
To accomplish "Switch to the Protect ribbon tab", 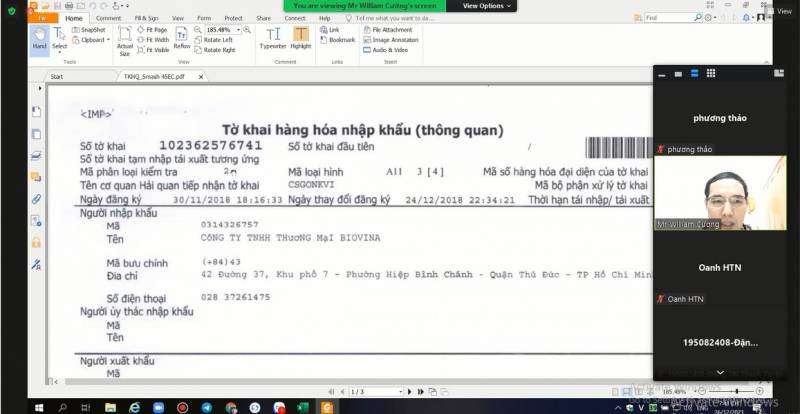I will coord(234,18).
